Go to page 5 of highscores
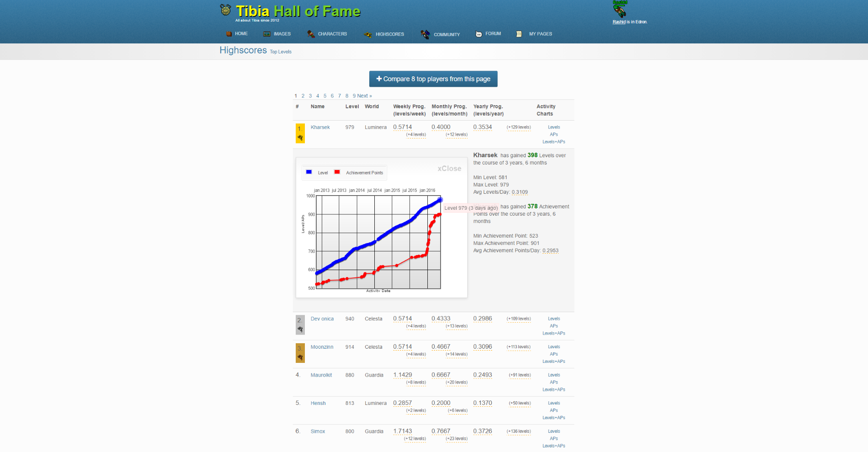The image size is (868, 452). 325,96
